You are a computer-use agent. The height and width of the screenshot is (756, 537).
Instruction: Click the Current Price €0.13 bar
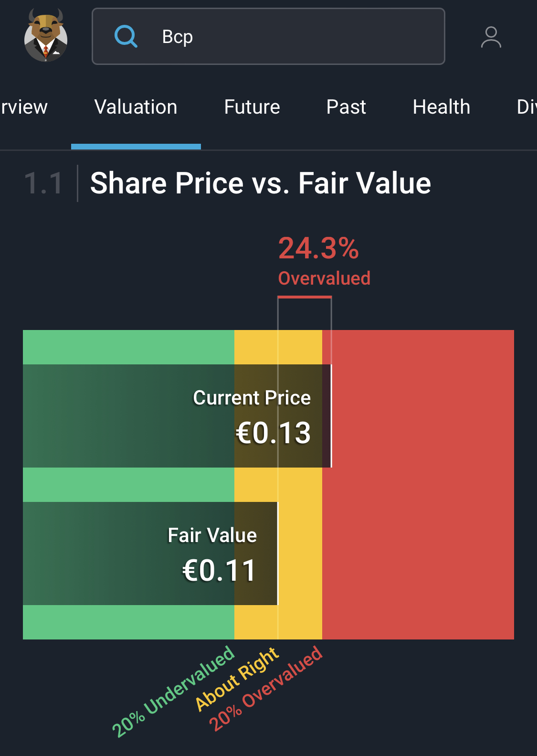(177, 415)
